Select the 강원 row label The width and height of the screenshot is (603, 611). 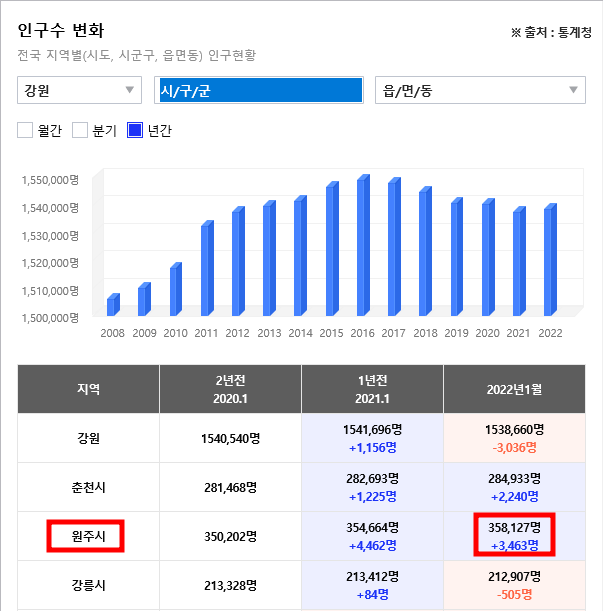click(x=88, y=438)
